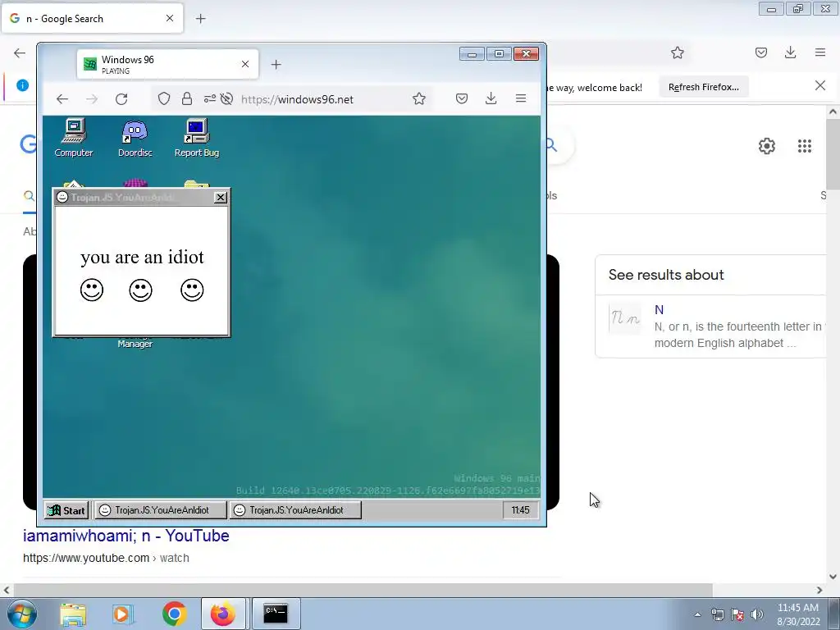840x630 pixels.
Task: Click the horizontal scrollbar at page bottom
Action: [x=363, y=590]
